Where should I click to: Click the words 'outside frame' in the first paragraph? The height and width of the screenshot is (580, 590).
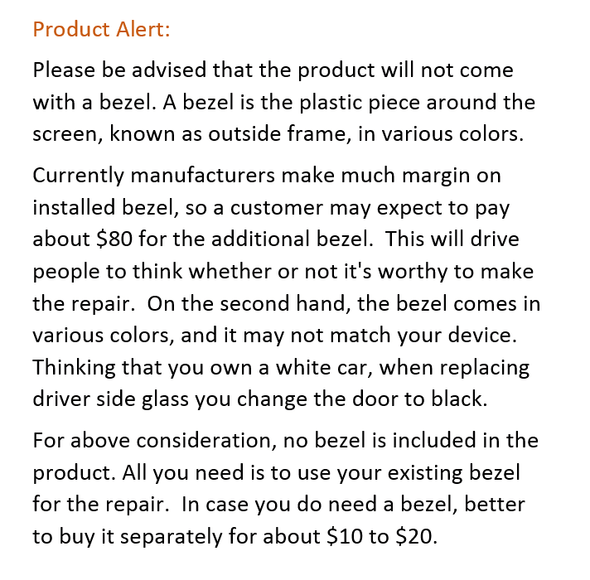click(x=277, y=134)
